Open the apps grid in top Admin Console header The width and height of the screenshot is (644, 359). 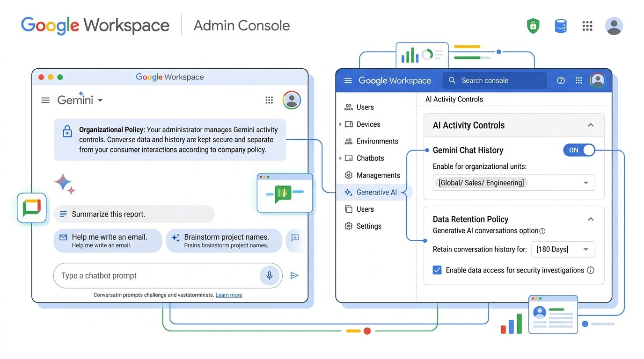(587, 26)
